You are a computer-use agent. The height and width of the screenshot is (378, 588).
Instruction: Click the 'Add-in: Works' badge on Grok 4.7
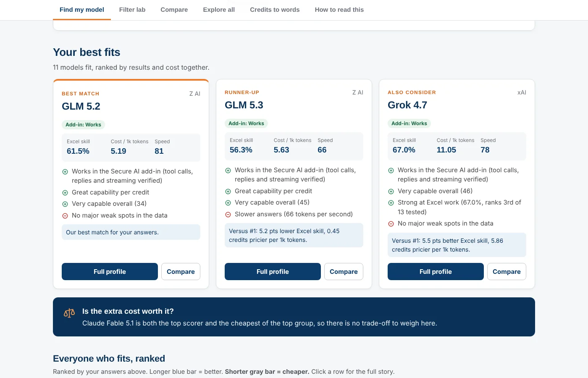tap(409, 123)
